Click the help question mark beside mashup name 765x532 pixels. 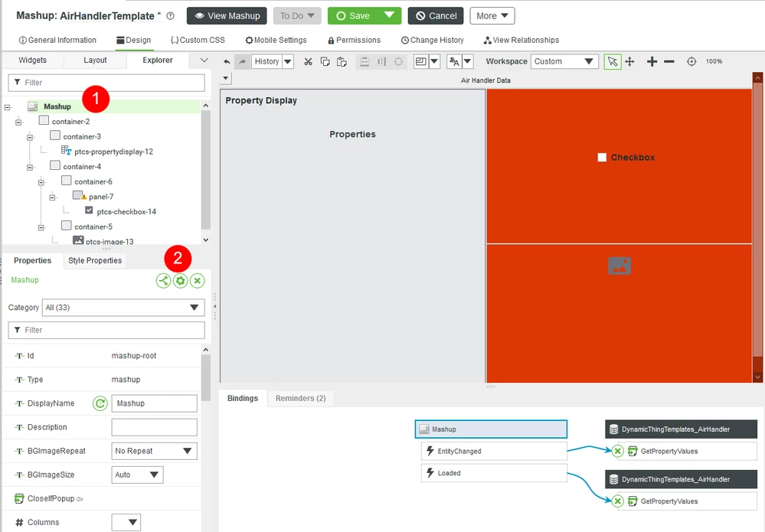tap(170, 15)
